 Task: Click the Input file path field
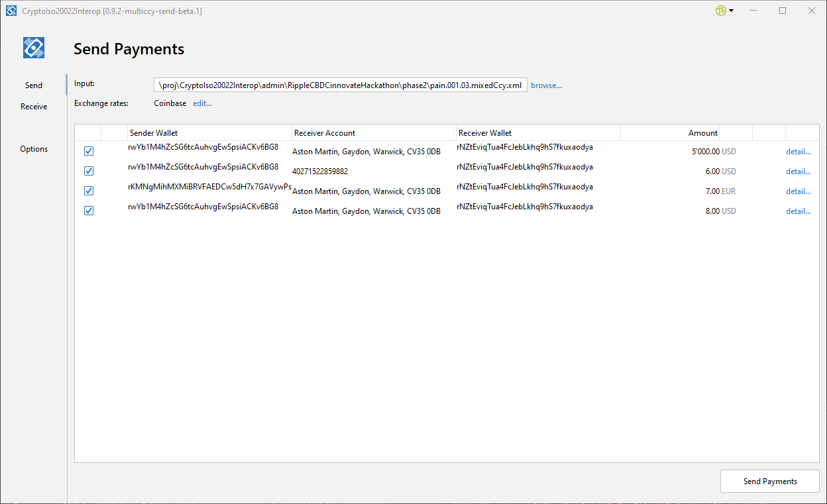coord(341,85)
